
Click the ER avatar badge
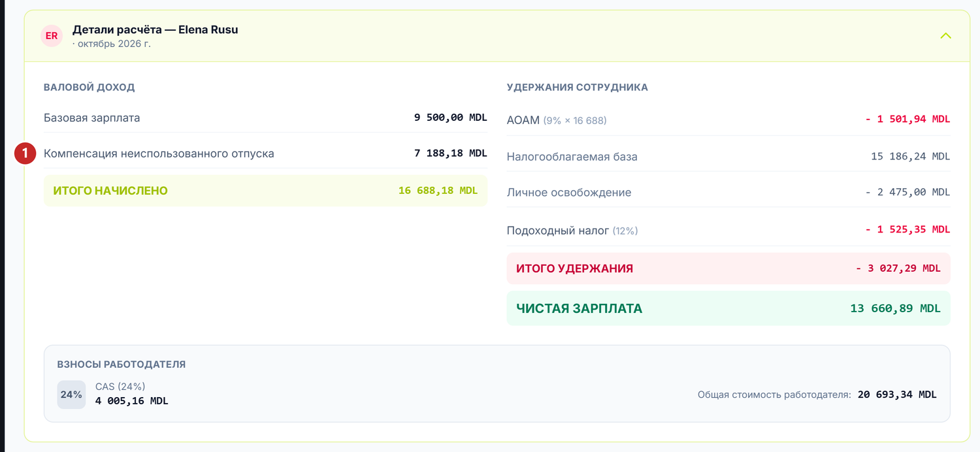coord(52,36)
